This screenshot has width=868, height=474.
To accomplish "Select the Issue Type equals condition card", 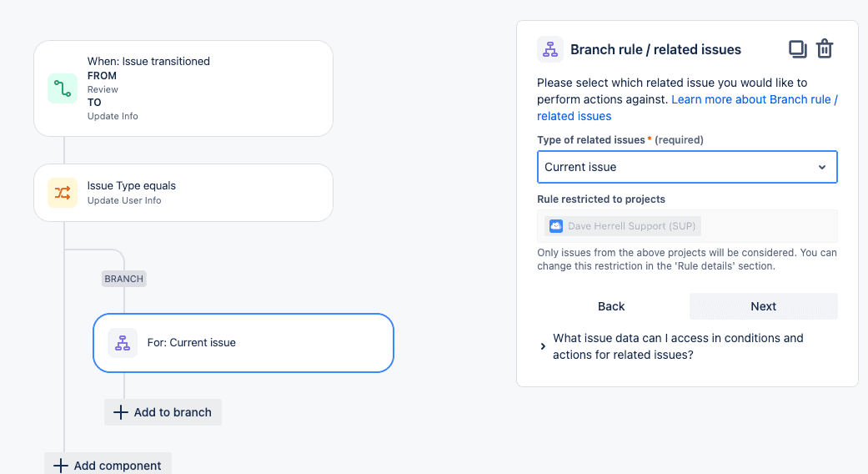I will pyautogui.click(x=183, y=193).
